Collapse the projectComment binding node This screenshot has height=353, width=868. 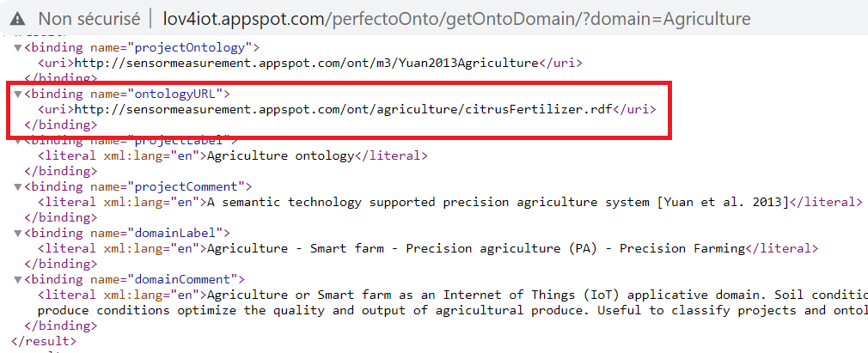click(x=18, y=187)
